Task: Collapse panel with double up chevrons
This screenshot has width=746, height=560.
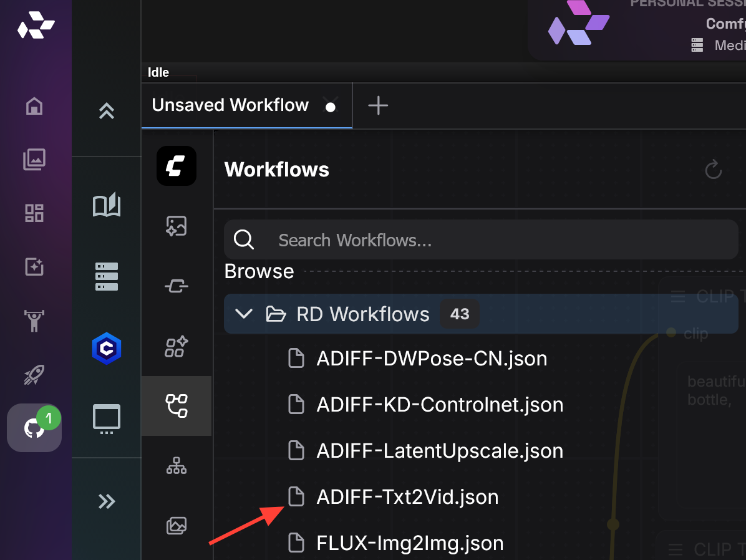Action: coord(107,110)
